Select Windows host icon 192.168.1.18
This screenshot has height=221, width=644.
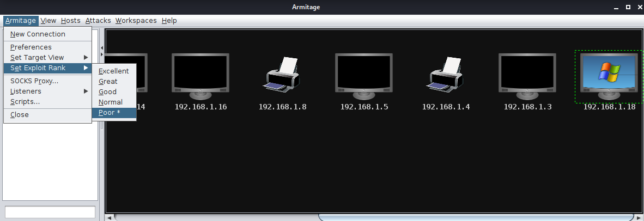609,76
